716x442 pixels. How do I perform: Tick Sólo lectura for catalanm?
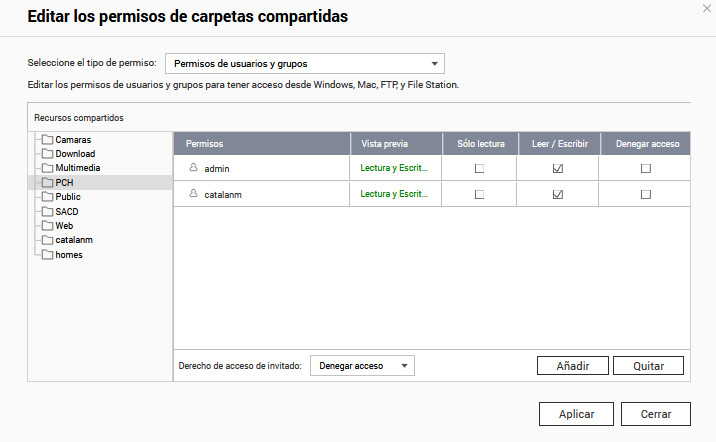[479, 194]
